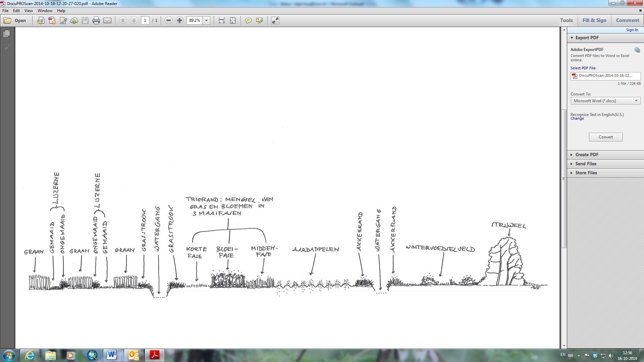Open the zoom percentage dropdown
The height and width of the screenshot is (362, 644).
click(x=207, y=20)
